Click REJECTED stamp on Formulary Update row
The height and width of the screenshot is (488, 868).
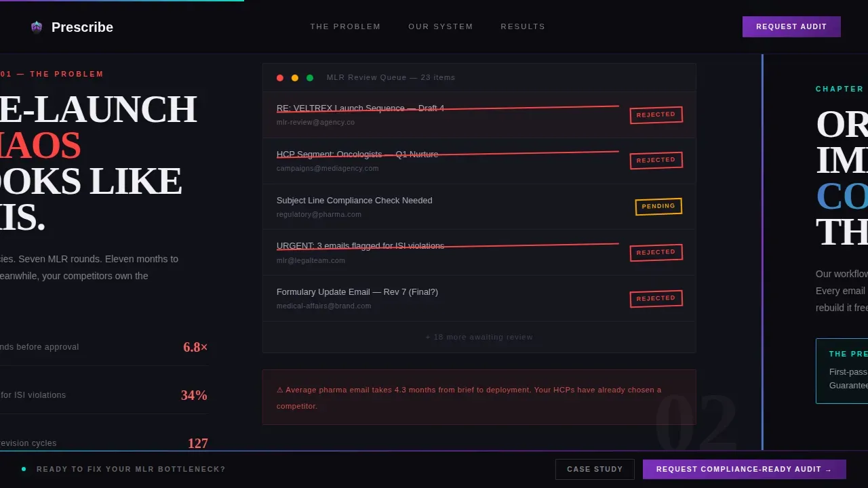656,299
